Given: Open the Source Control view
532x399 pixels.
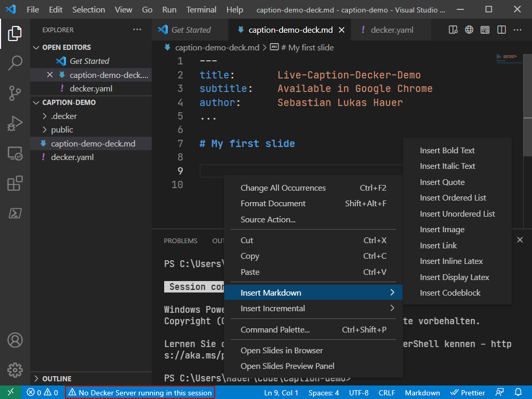Looking at the screenshot, I should pyautogui.click(x=15, y=94).
